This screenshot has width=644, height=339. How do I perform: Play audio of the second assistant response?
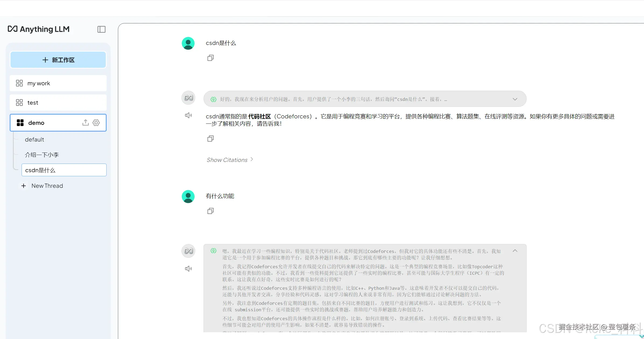[x=188, y=268]
